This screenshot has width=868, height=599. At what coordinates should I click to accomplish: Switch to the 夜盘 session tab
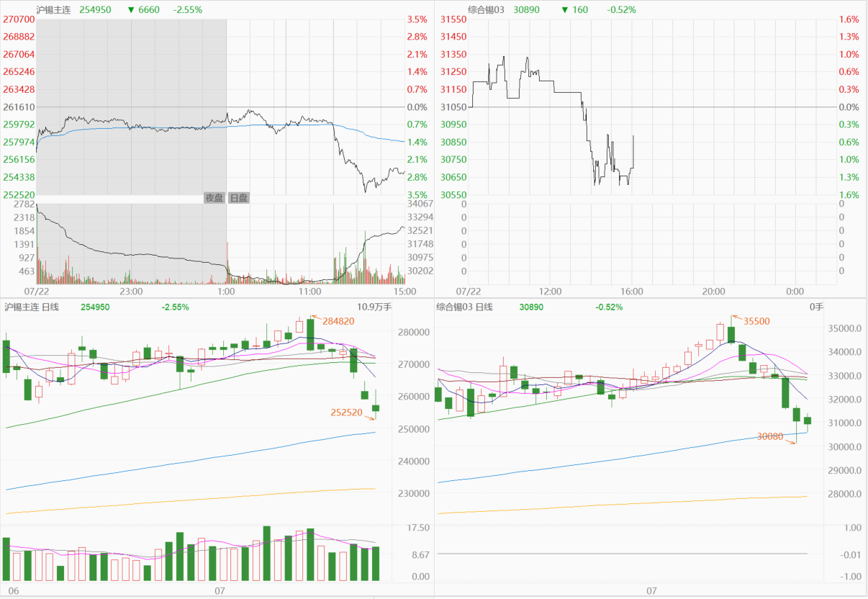click(x=214, y=198)
